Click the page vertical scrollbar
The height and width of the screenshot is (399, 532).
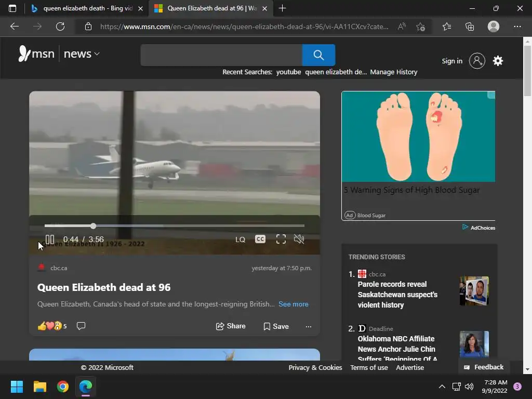click(527, 71)
